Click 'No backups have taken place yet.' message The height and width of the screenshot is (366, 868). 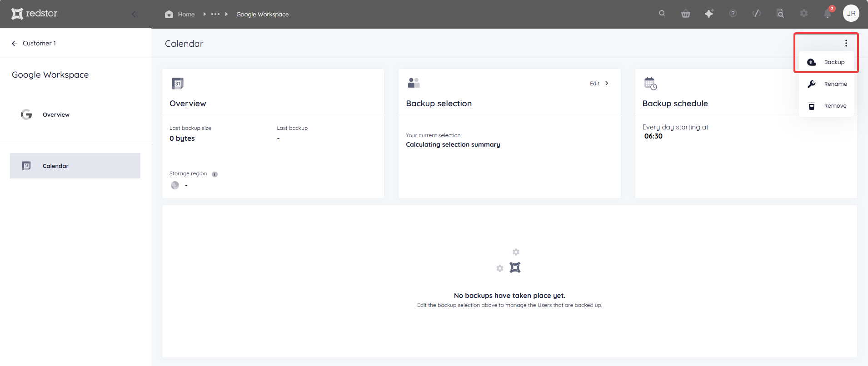pos(509,295)
